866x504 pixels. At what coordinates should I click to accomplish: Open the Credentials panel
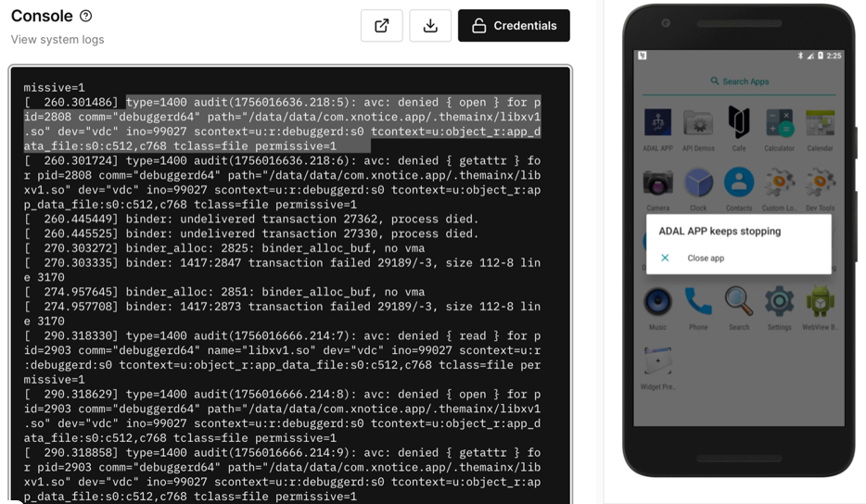(x=514, y=26)
